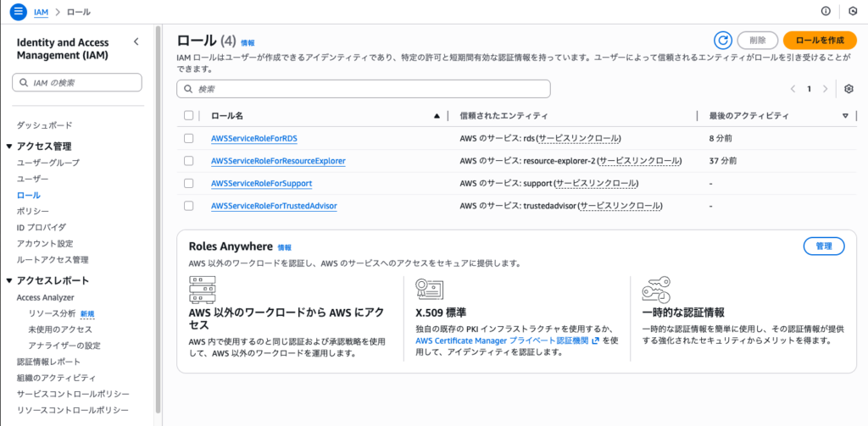Toggle the select-all roles checkbox
Screen dimensions: 868x426
click(189, 115)
